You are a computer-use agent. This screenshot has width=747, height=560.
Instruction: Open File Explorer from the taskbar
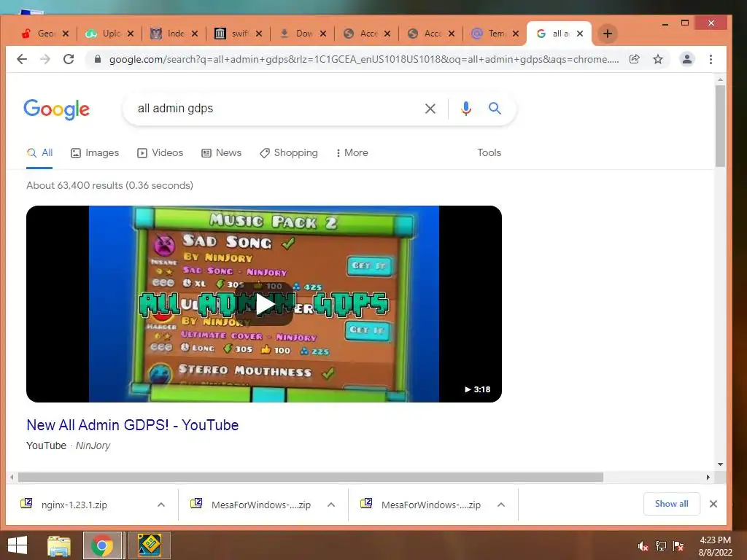59,545
